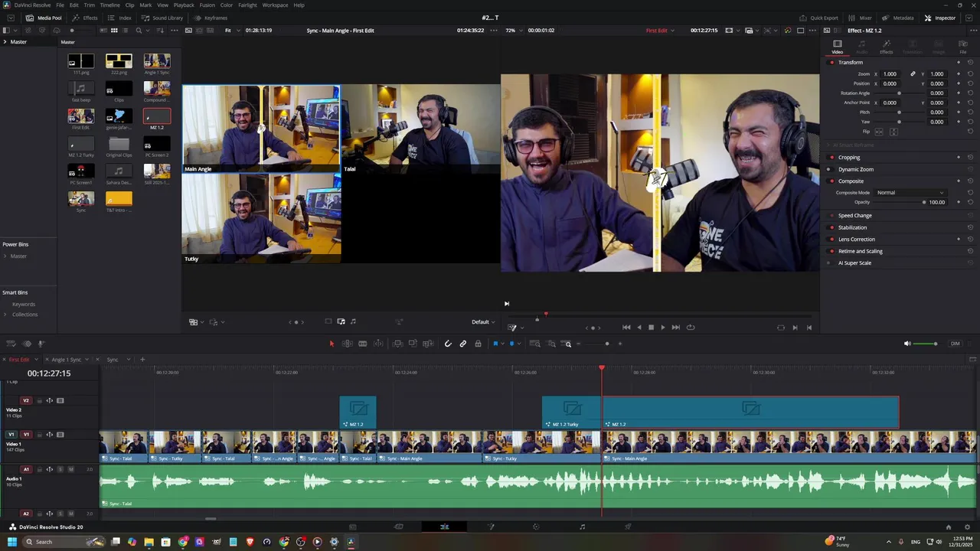Toggle timeline Snapping magnet icon
Screen dimensions: 980x551
pyautogui.click(x=448, y=344)
